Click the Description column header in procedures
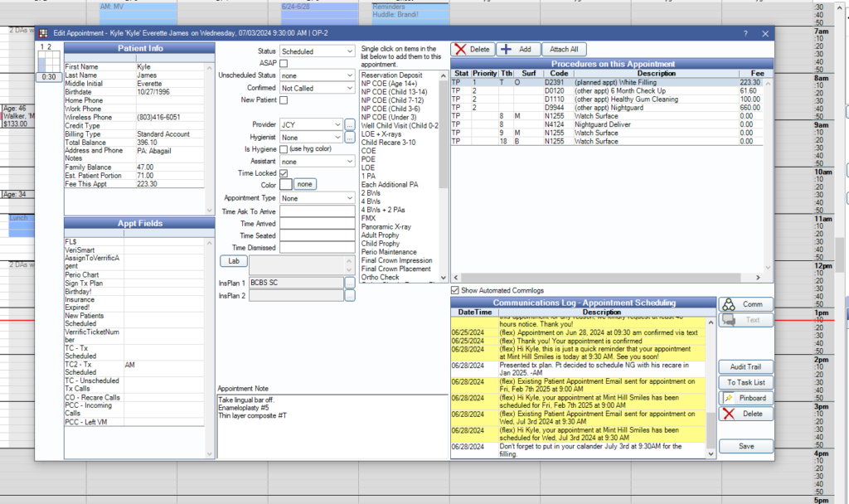Viewport: 849px width, 504px height. tap(656, 73)
